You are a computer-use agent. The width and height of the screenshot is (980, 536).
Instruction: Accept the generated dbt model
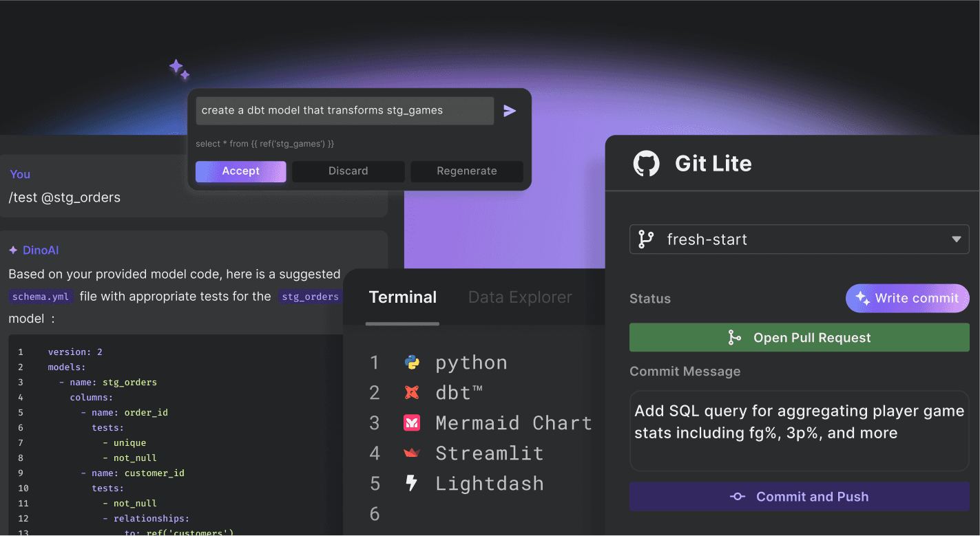click(240, 171)
